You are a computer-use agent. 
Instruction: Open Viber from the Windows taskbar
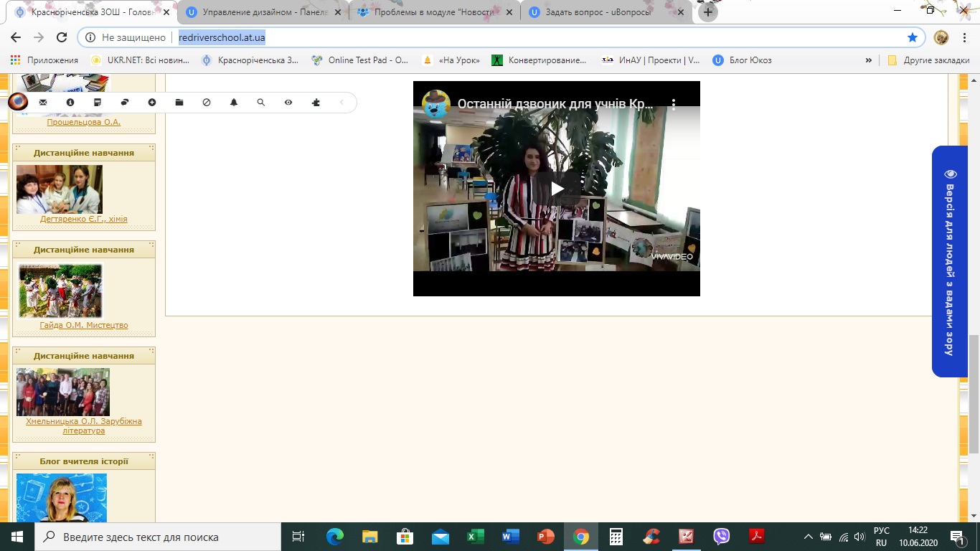[x=721, y=537]
